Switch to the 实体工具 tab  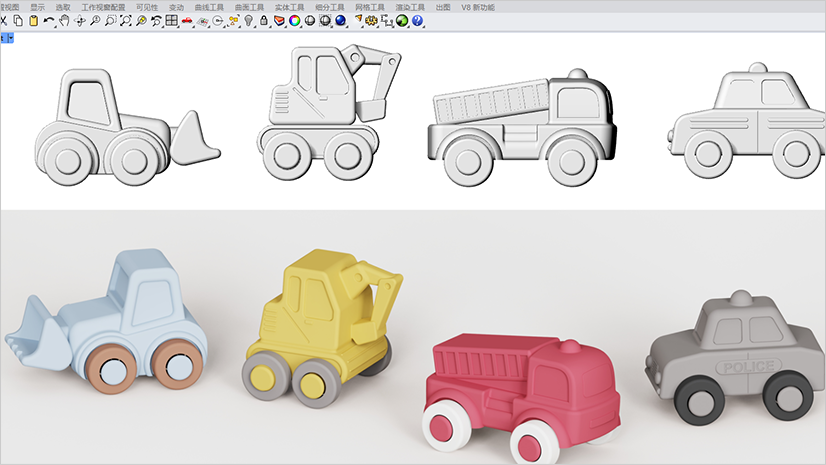[289, 7]
